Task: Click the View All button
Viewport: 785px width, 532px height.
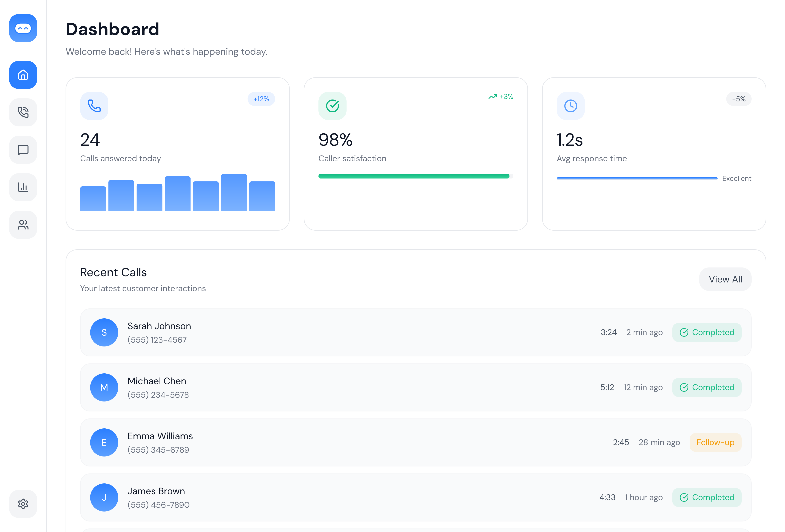Action: (x=725, y=279)
